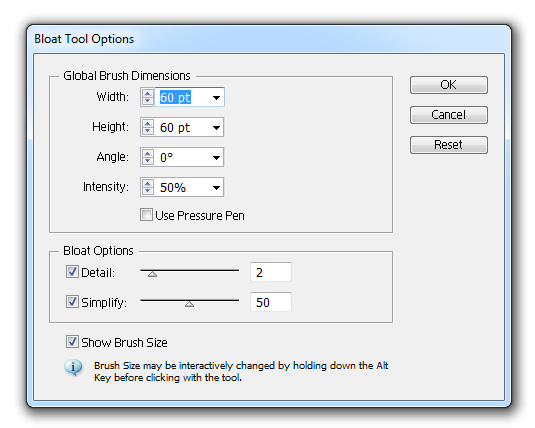Disable the Show Brush Size checkbox

(x=72, y=342)
